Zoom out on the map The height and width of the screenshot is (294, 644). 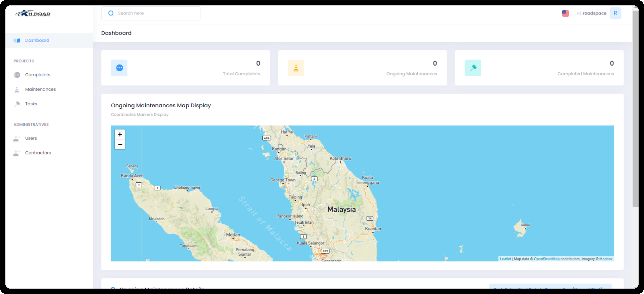(x=120, y=144)
